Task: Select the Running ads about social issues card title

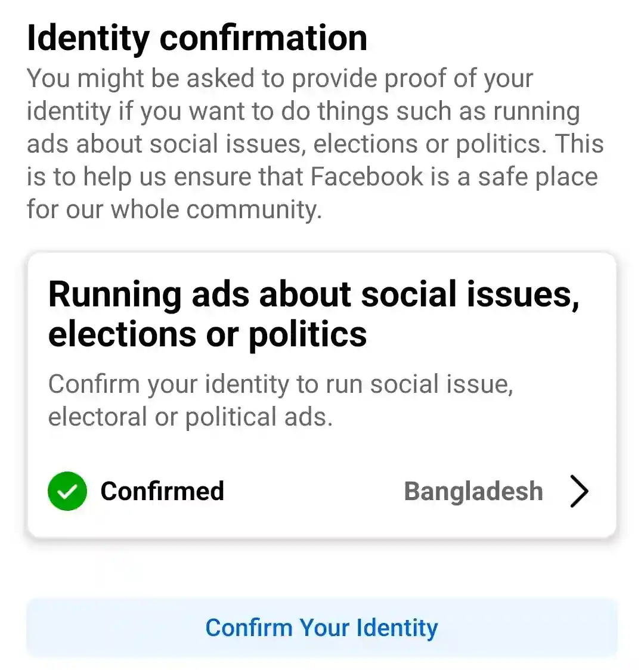Action: click(315, 313)
